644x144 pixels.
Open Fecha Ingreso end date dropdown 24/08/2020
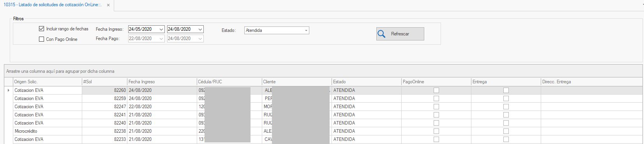pyautogui.click(x=200, y=29)
